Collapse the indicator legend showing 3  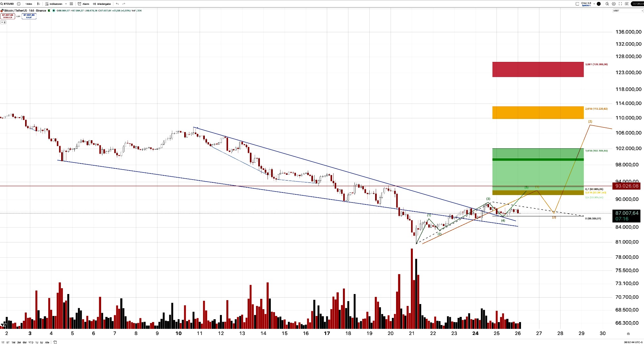[x=3, y=22]
